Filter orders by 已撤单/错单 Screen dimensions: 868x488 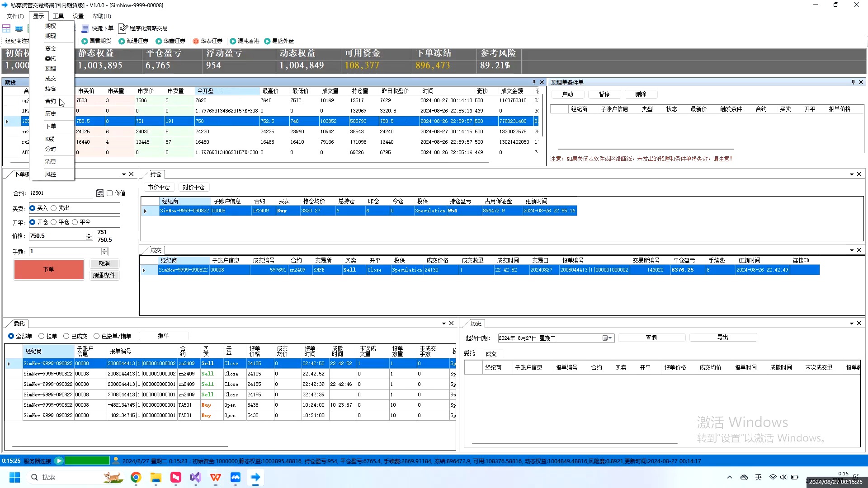click(97, 336)
